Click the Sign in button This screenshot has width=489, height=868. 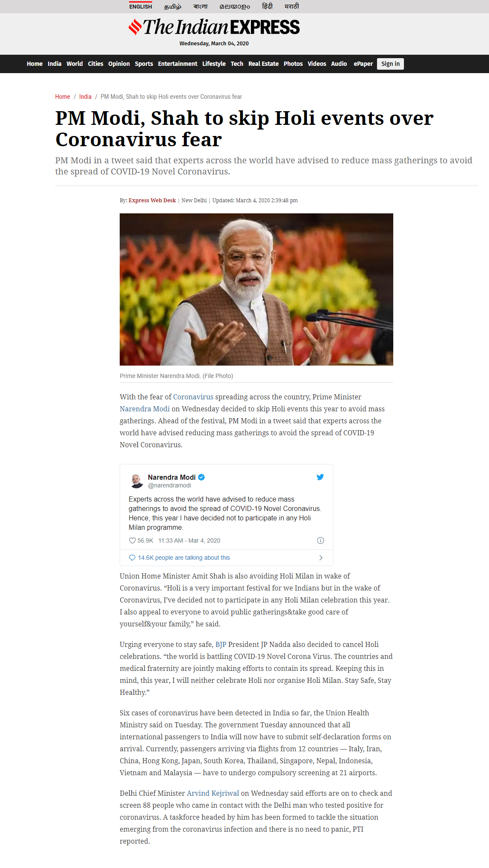point(390,64)
